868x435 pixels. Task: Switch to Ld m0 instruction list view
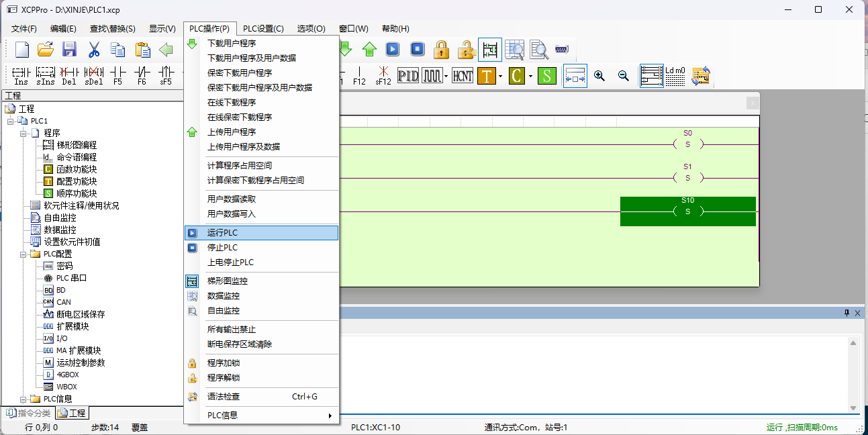click(x=675, y=76)
